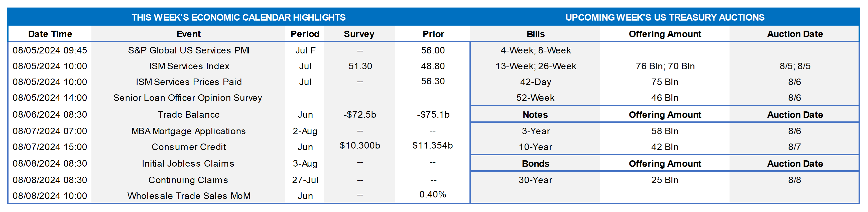Select the 30-Year bond auction date 8/8
Viewport: 868px width, 212px height.
point(794,180)
